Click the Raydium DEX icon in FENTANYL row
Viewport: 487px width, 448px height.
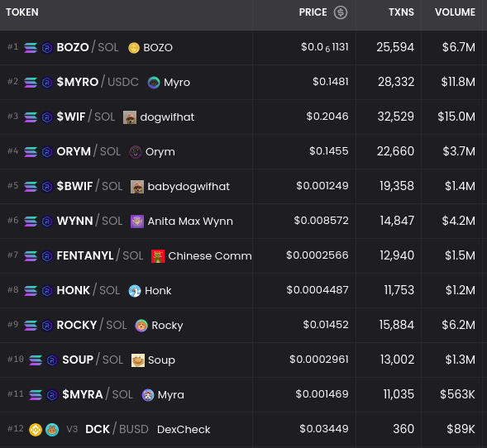click(x=47, y=256)
